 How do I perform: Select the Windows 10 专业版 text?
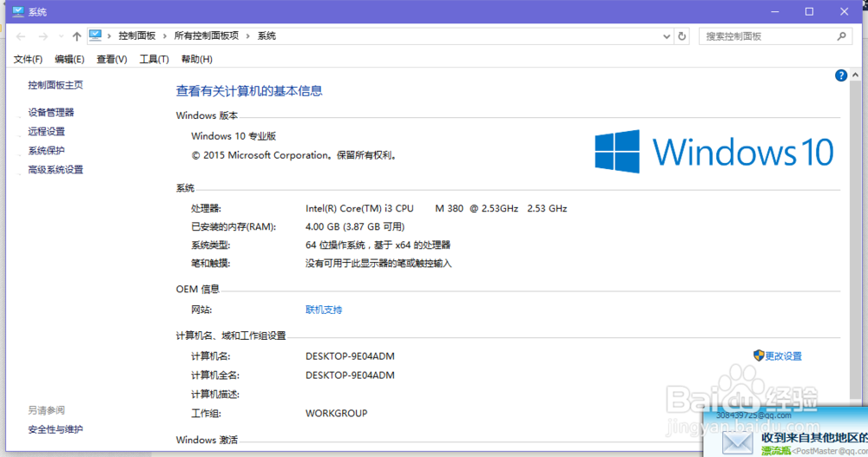[x=233, y=136]
